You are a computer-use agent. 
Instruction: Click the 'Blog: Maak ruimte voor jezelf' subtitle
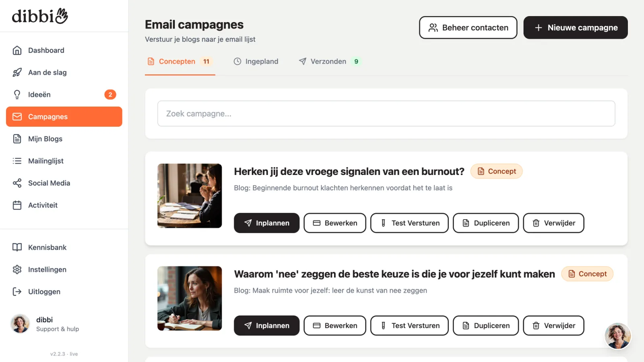330,290
